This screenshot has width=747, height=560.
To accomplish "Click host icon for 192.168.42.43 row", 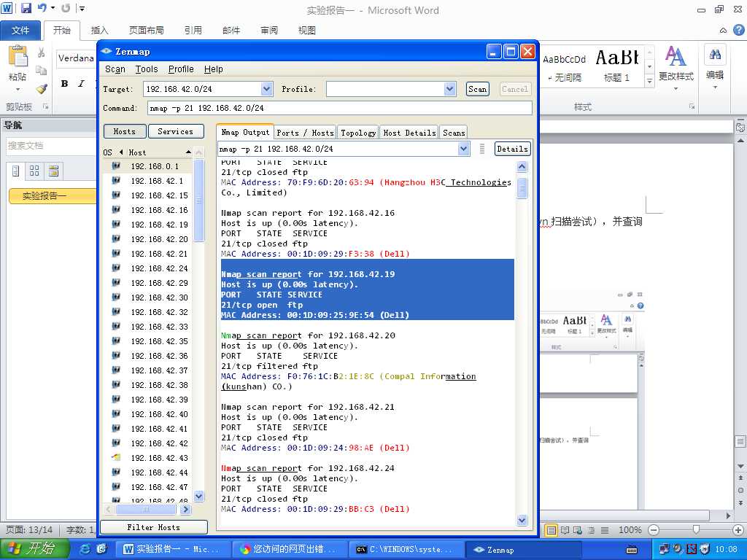I will (x=116, y=458).
